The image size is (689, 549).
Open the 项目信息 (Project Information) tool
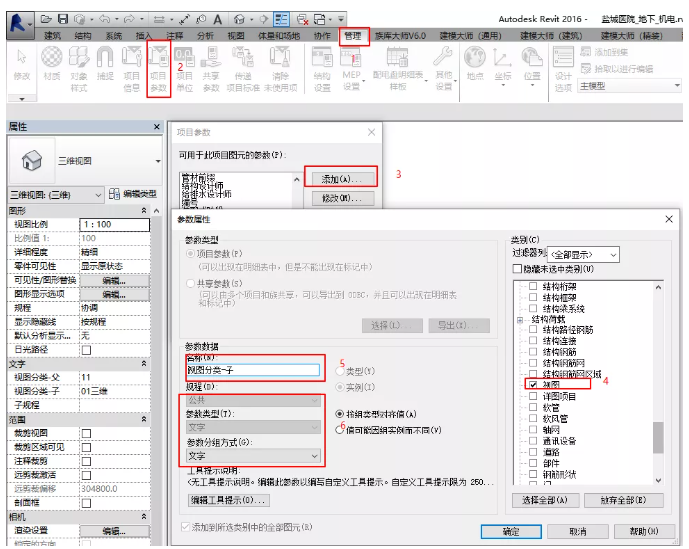click(x=131, y=69)
